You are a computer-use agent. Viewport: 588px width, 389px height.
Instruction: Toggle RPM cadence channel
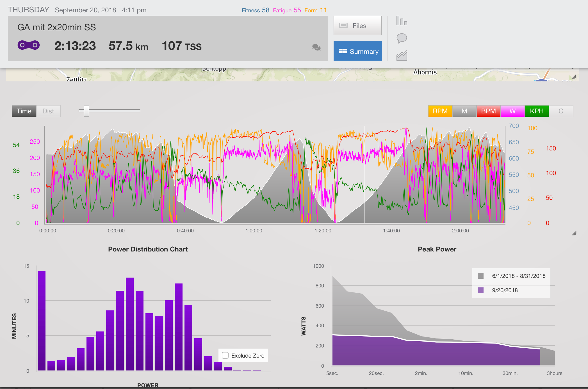coord(440,111)
